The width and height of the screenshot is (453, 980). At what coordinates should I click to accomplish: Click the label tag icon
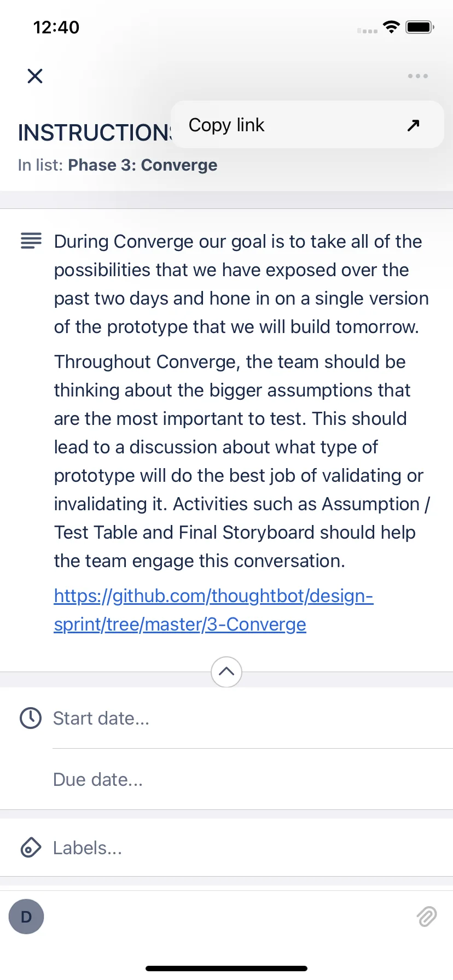pyautogui.click(x=31, y=848)
